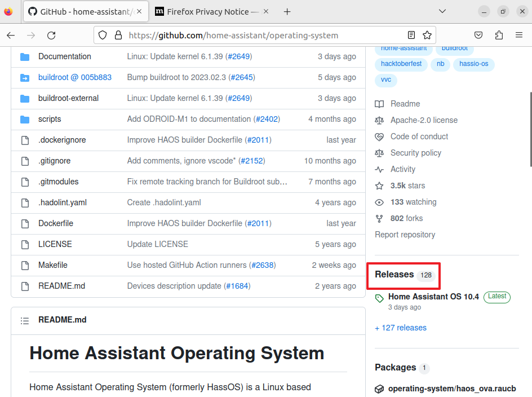Open pull request #2402 link
The width and height of the screenshot is (532, 397).
click(x=267, y=119)
